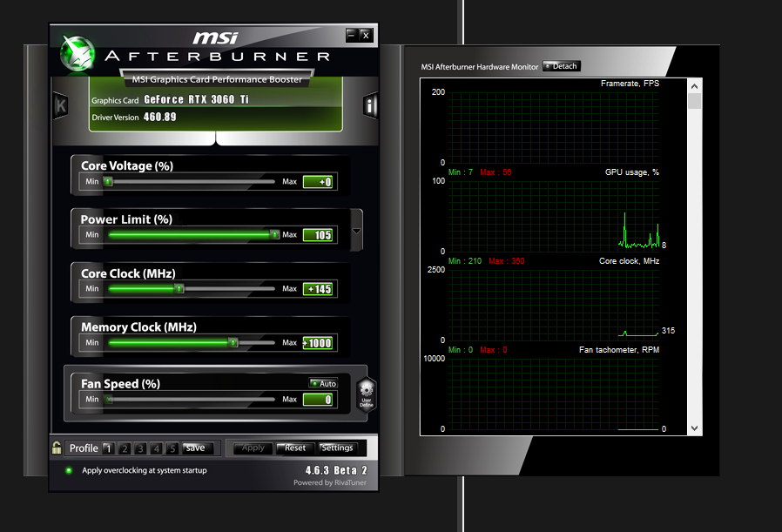Click scrollbar down arrow in hardware monitor
This screenshot has height=532, width=782.
point(694,428)
